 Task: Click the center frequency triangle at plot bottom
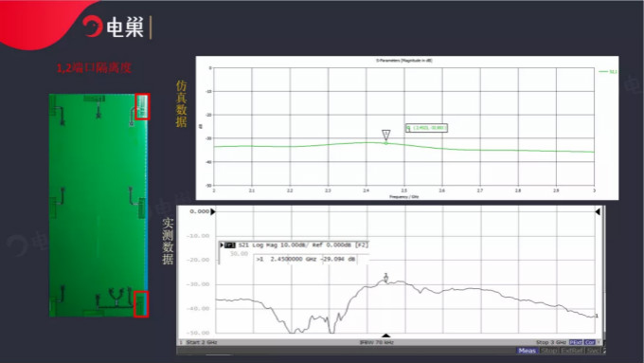tap(385, 336)
